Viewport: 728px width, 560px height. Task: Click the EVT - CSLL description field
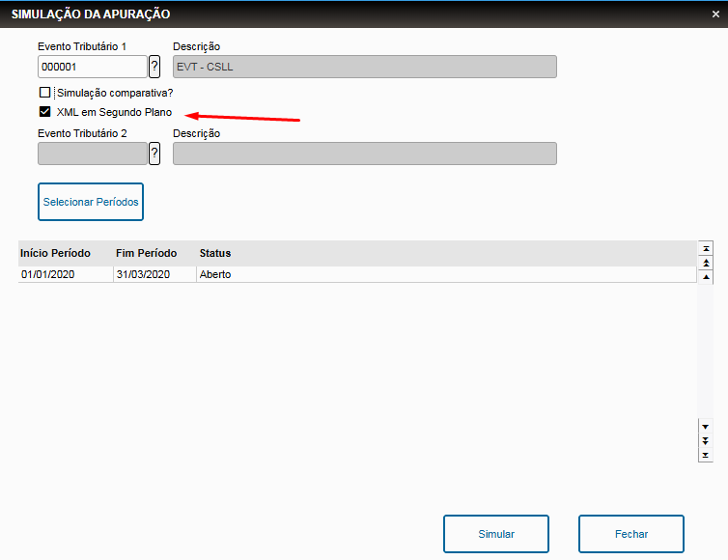point(365,67)
